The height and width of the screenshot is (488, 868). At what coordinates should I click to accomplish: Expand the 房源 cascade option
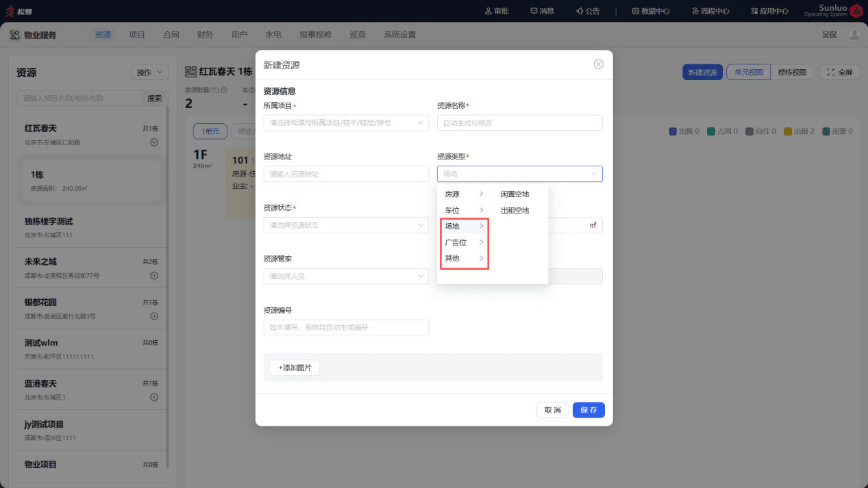[x=464, y=194]
